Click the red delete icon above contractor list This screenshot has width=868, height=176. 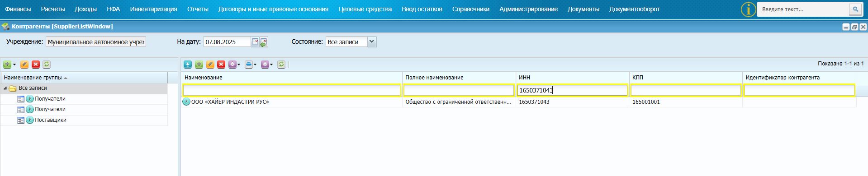tap(221, 65)
